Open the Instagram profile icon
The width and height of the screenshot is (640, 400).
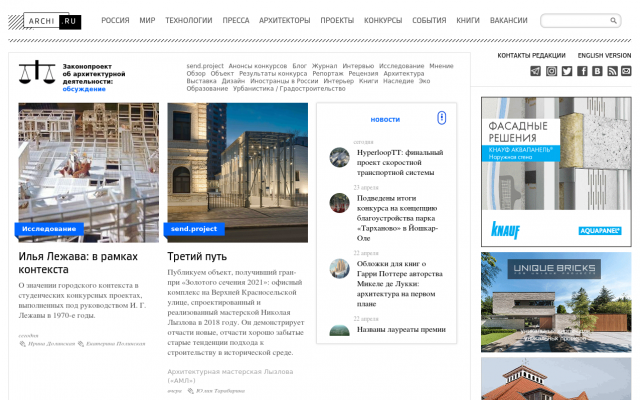pos(551,71)
